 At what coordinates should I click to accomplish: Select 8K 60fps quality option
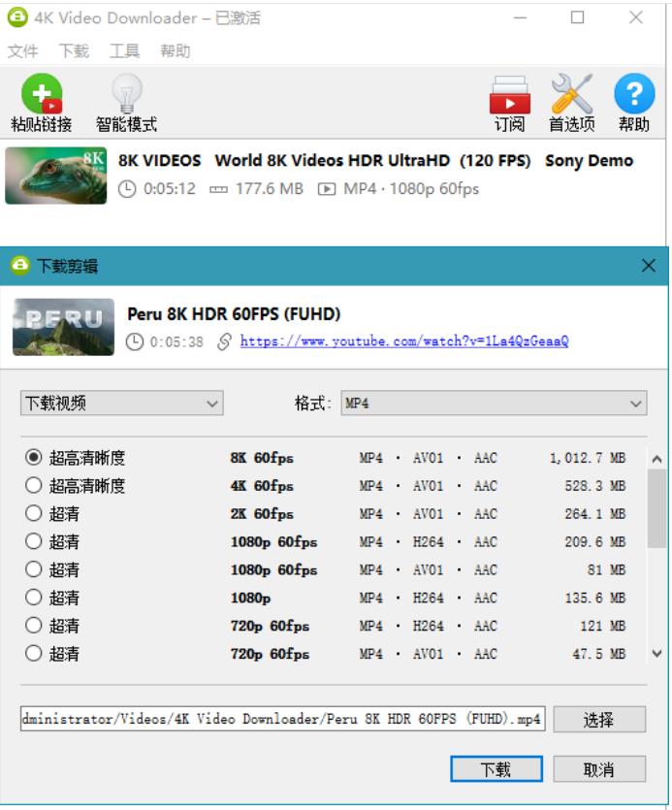[x=33, y=457]
